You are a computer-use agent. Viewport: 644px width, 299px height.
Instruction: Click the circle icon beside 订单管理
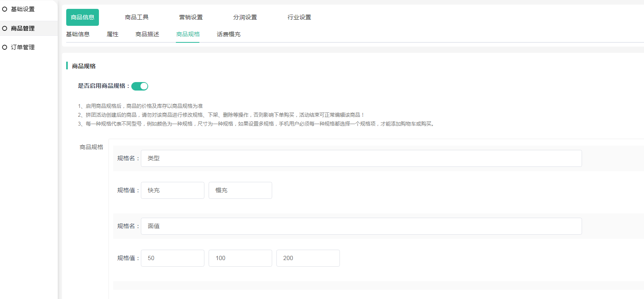coord(5,47)
